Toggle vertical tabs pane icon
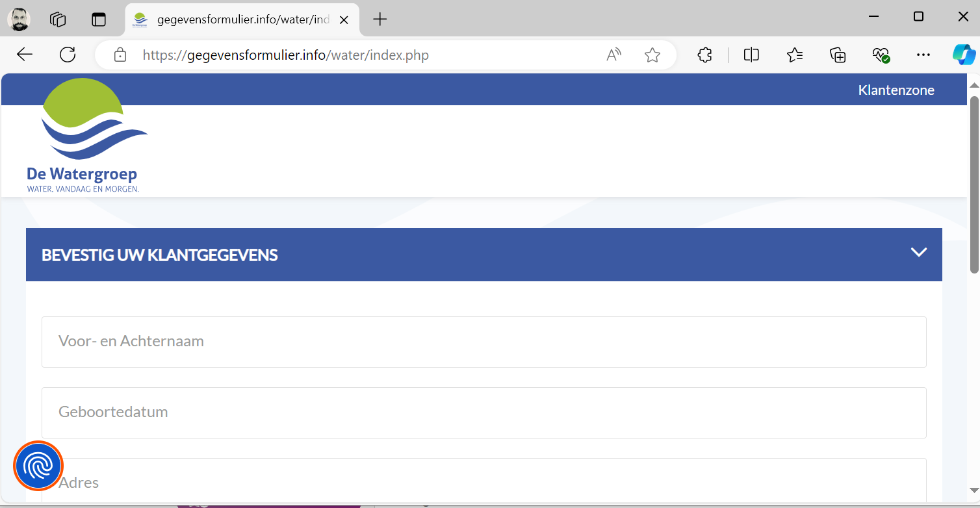Viewport: 980px width, 508px height. [99, 19]
